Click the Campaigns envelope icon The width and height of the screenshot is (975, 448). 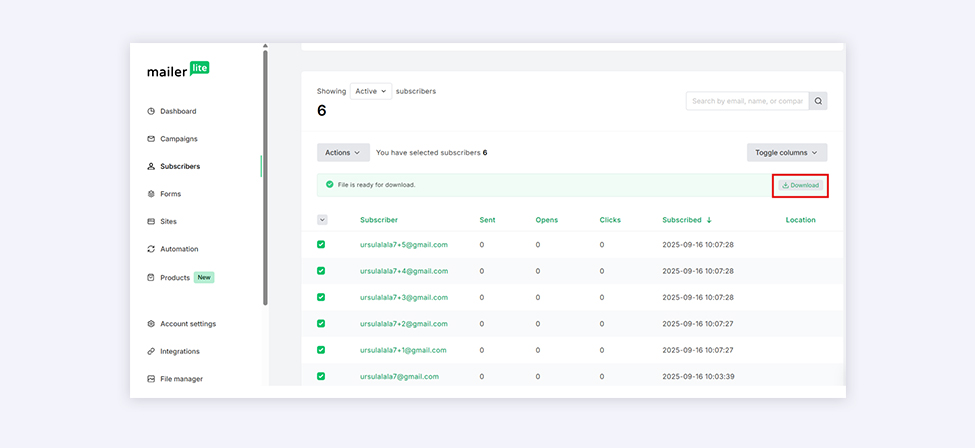point(151,139)
